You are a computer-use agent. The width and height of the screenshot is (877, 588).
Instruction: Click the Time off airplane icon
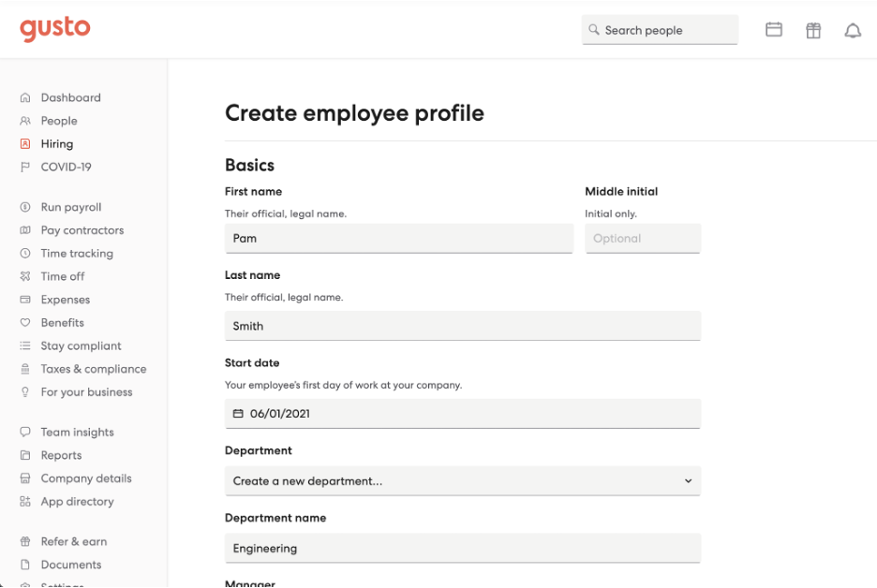25,276
